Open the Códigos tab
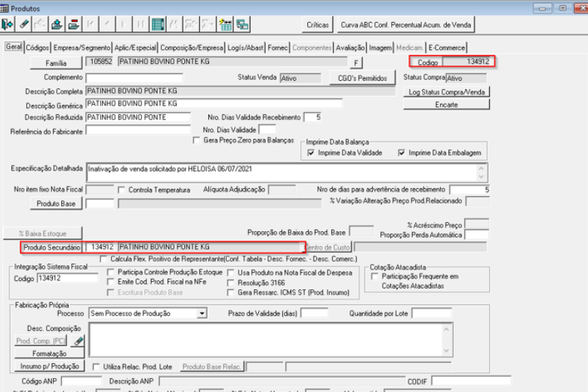The width and height of the screenshot is (588, 392). pyautogui.click(x=38, y=48)
